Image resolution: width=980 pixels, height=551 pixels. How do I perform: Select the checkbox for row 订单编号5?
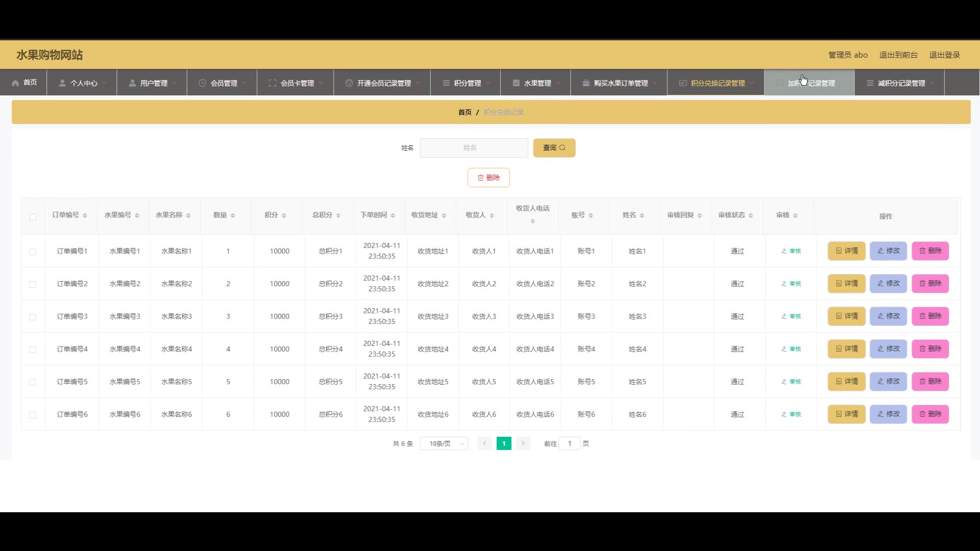[x=33, y=382]
